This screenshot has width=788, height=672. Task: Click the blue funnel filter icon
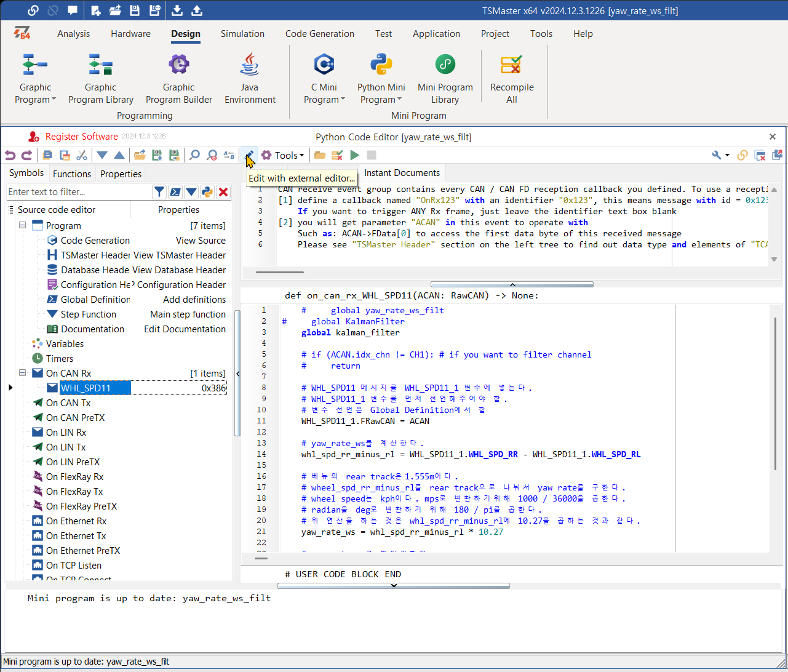click(x=159, y=192)
